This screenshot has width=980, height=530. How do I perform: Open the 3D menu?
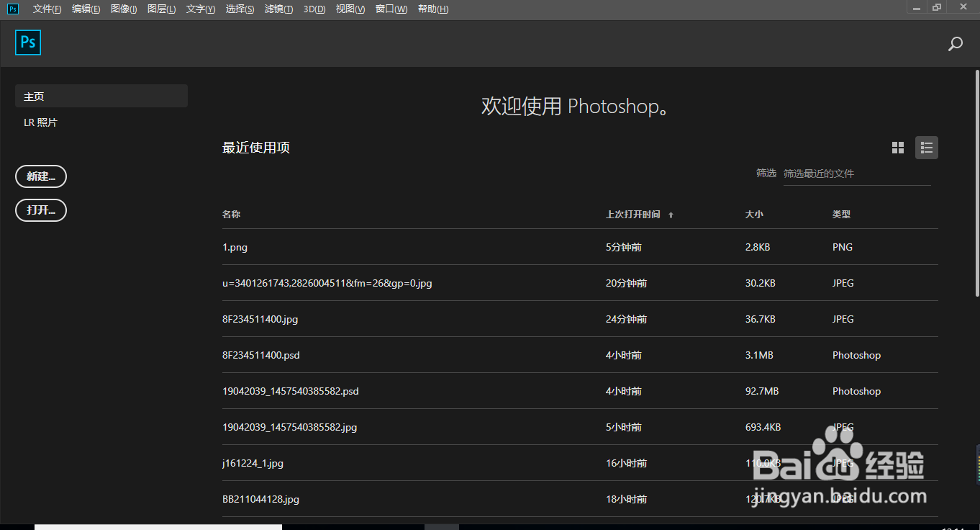coord(314,9)
